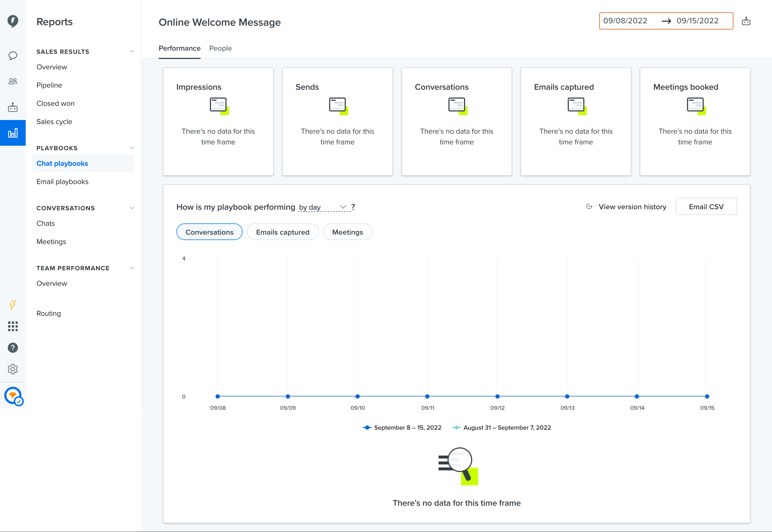Click the Sends metric card
Image resolution: width=772 pixels, height=532 pixels.
(337, 122)
